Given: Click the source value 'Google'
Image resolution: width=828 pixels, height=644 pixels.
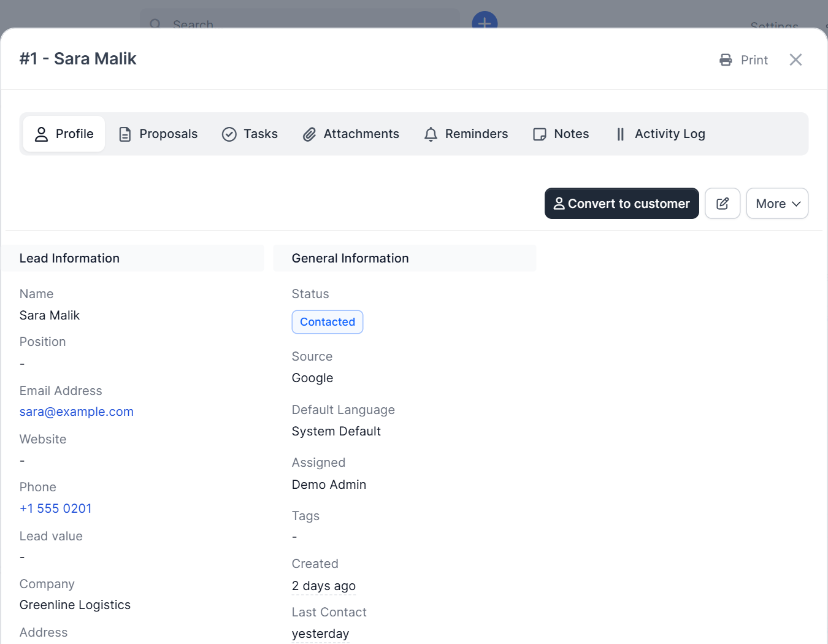Looking at the screenshot, I should (313, 378).
